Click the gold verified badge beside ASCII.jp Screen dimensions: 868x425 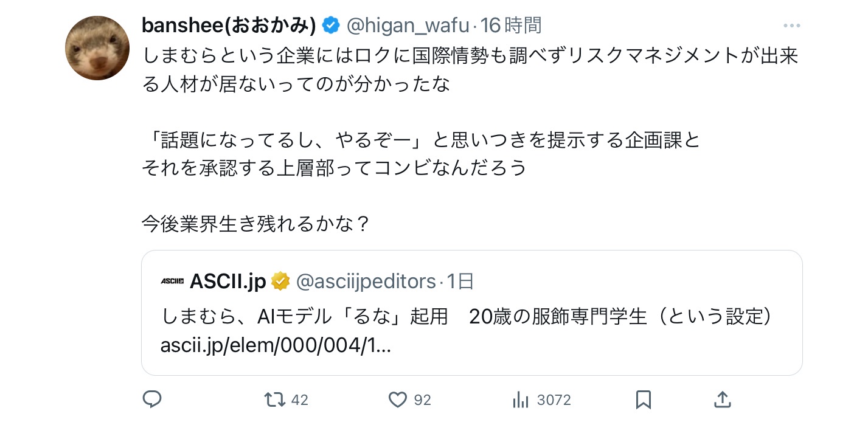click(x=280, y=282)
